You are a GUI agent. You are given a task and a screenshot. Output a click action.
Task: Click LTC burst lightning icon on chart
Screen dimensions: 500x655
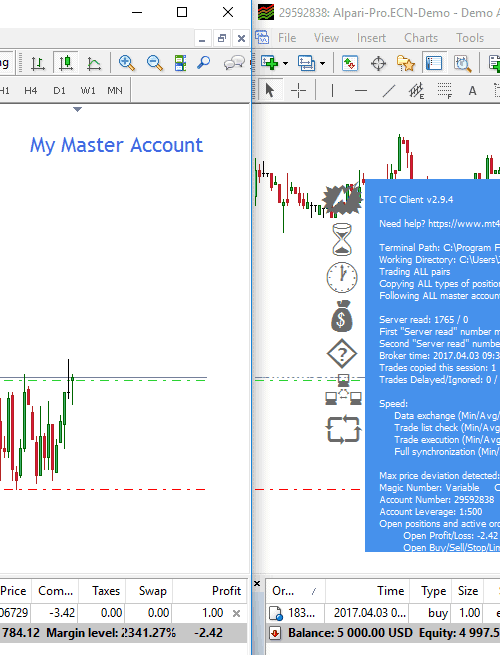[x=342, y=200]
